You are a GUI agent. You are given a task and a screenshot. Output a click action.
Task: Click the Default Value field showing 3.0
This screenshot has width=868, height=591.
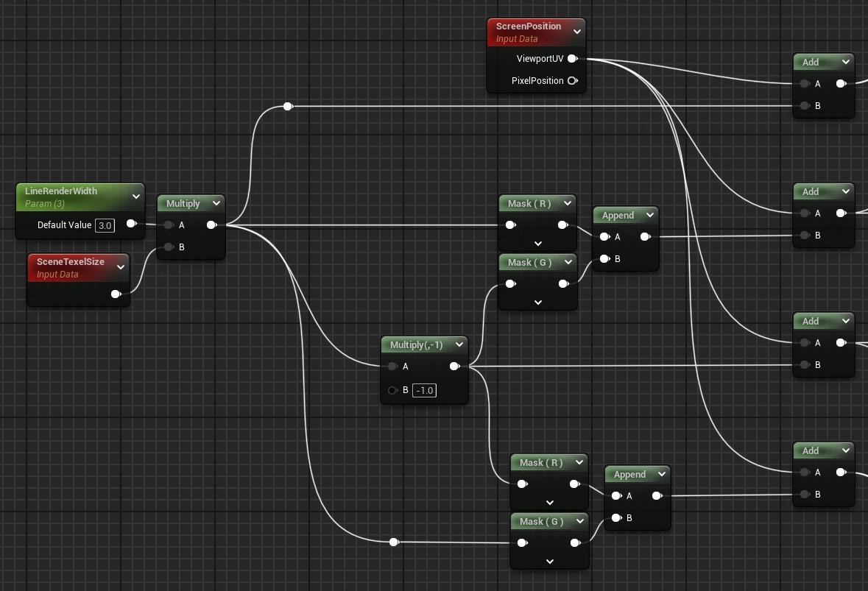pyautogui.click(x=105, y=225)
